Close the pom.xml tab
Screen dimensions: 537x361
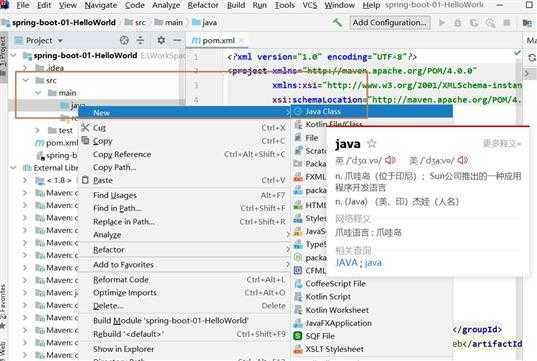(x=241, y=40)
